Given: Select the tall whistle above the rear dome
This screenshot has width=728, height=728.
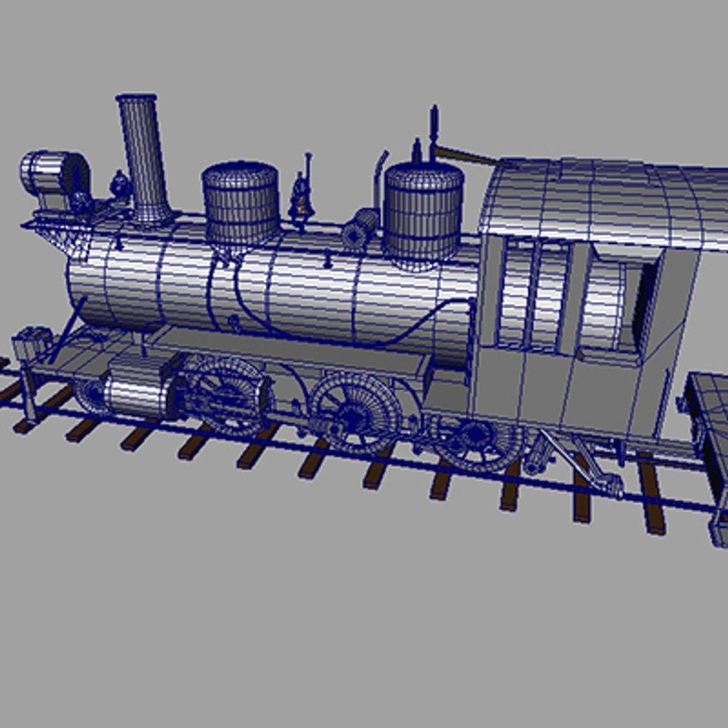Looking at the screenshot, I should (434, 133).
